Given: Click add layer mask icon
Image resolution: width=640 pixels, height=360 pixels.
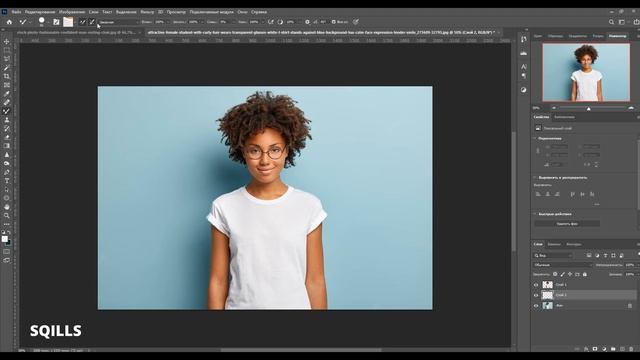Looking at the screenshot, I should point(595,349).
